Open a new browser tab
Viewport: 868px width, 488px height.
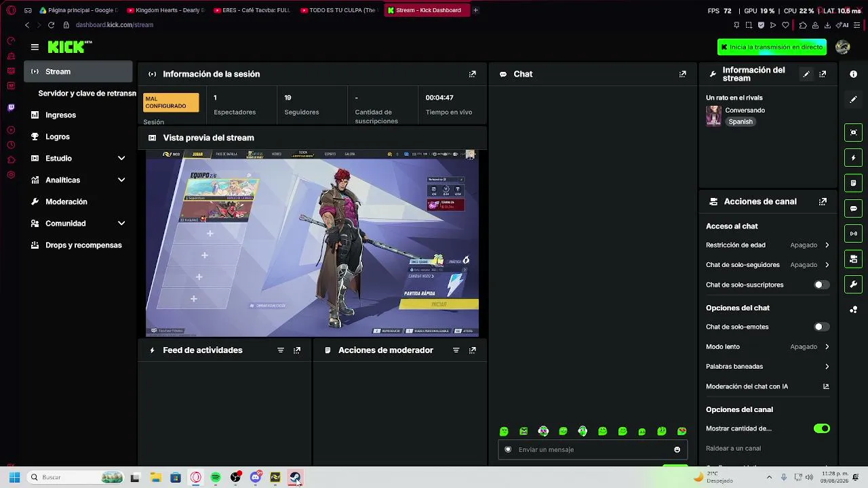[x=475, y=10]
